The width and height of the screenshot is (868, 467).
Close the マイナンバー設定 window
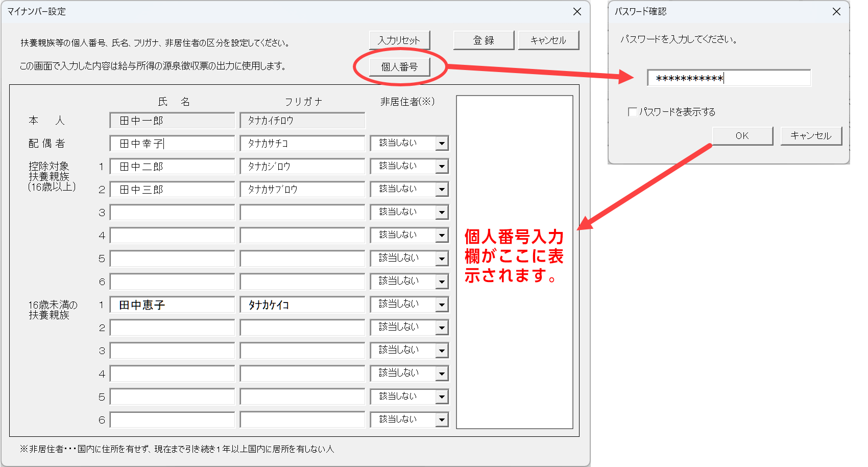coord(577,11)
